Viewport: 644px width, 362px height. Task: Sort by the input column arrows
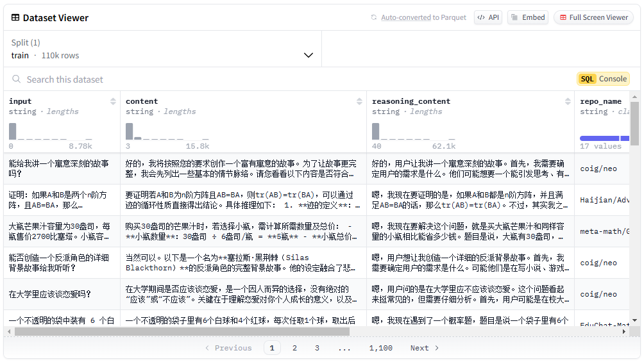click(x=113, y=101)
